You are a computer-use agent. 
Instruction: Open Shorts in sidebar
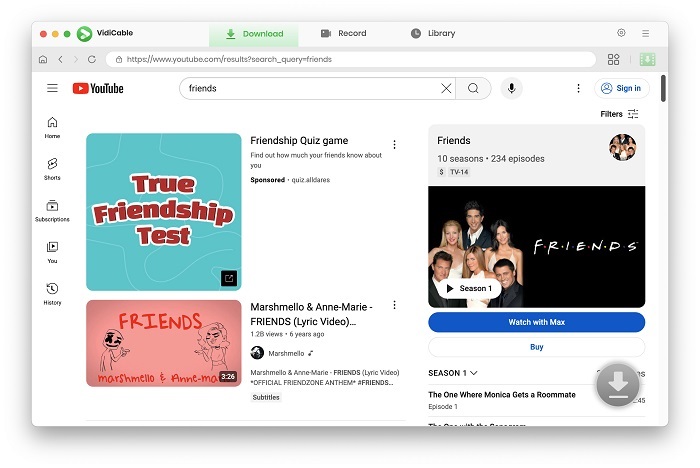pos(52,169)
